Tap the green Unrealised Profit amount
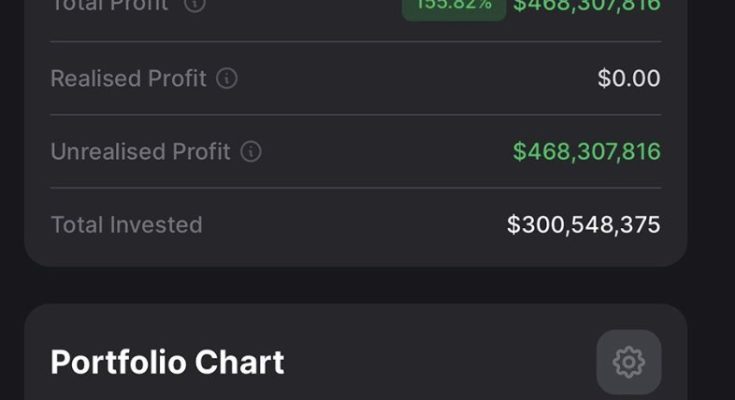The image size is (735, 400). tap(587, 152)
